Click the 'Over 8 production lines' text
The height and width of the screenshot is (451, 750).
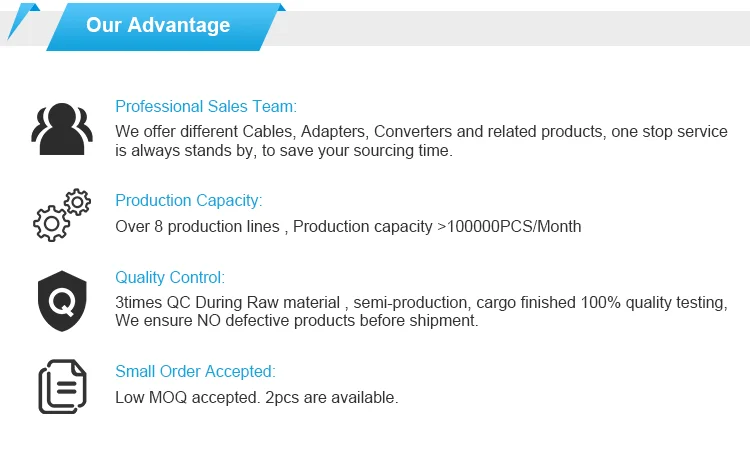348,226
